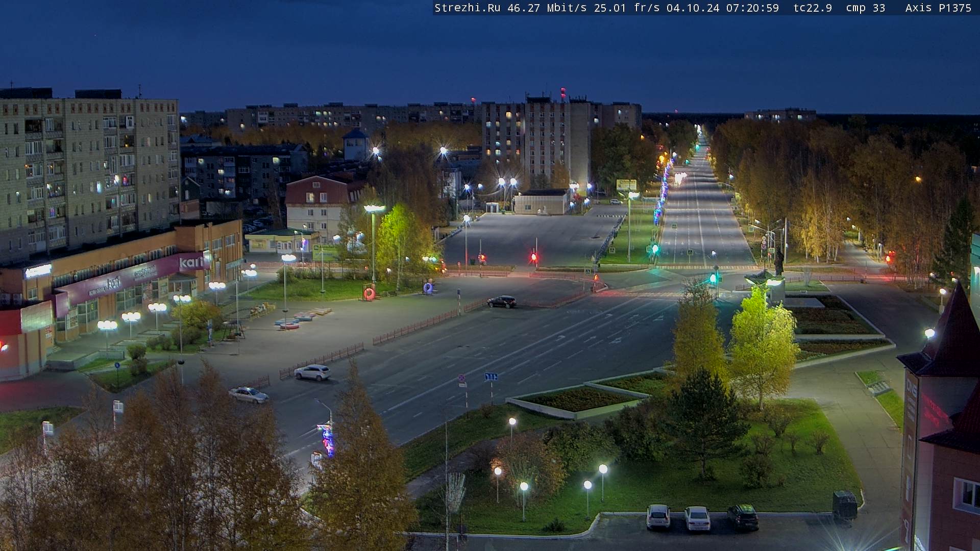Click the cmp 33 compression value
The image size is (980, 551).
pos(865,8)
